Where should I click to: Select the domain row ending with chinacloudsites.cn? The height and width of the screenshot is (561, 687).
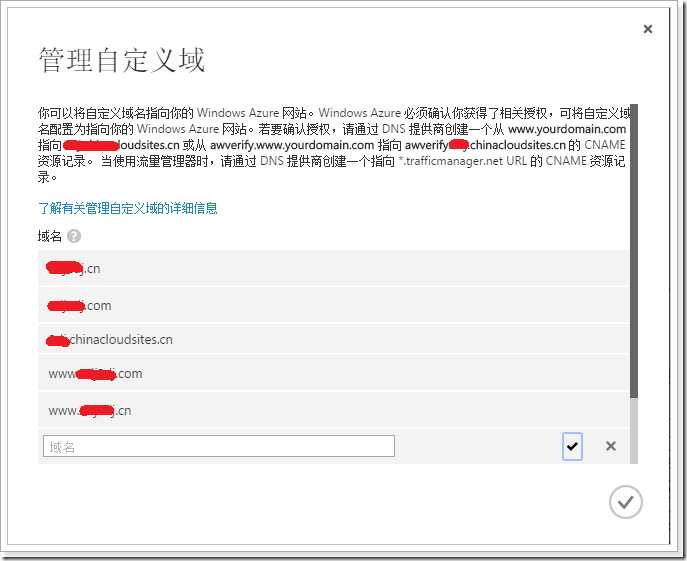(334, 339)
